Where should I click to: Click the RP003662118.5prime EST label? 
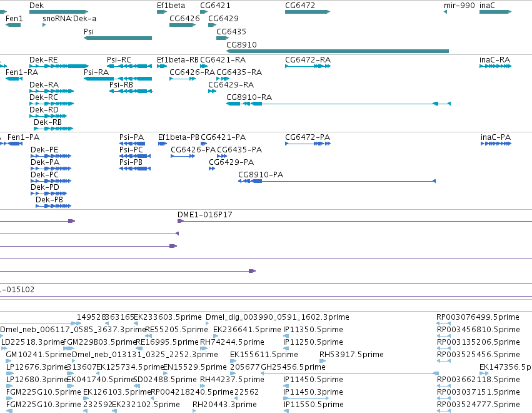click(478, 380)
